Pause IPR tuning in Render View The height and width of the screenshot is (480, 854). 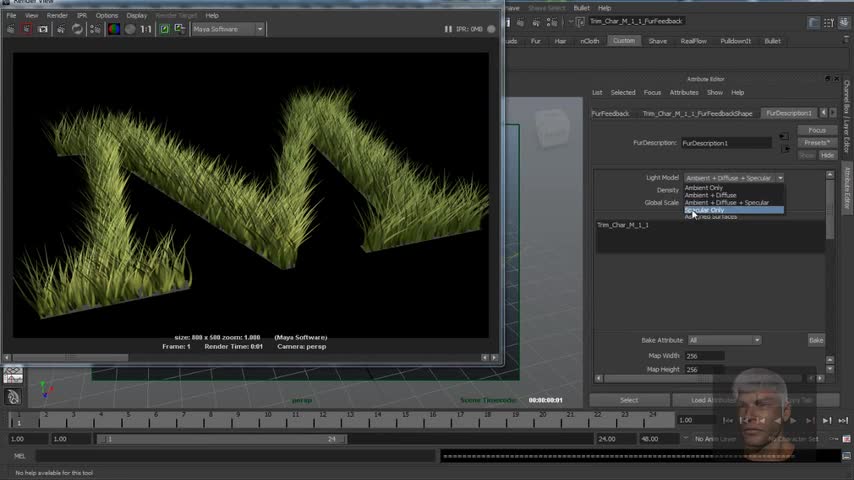pyautogui.click(x=447, y=29)
